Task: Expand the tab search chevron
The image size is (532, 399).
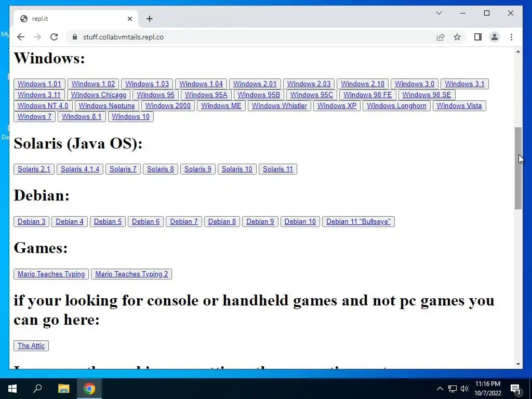Action: pyautogui.click(x=439, y=13)
